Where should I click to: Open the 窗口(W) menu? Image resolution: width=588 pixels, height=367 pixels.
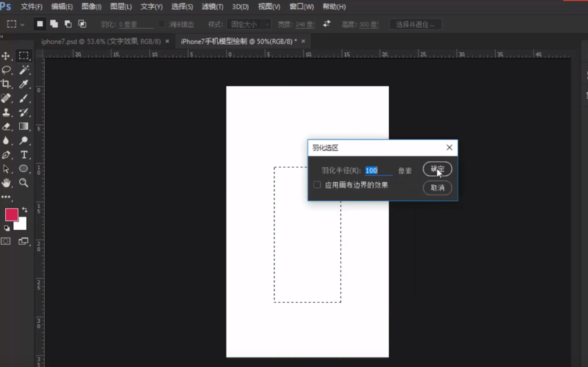[301, 7]
